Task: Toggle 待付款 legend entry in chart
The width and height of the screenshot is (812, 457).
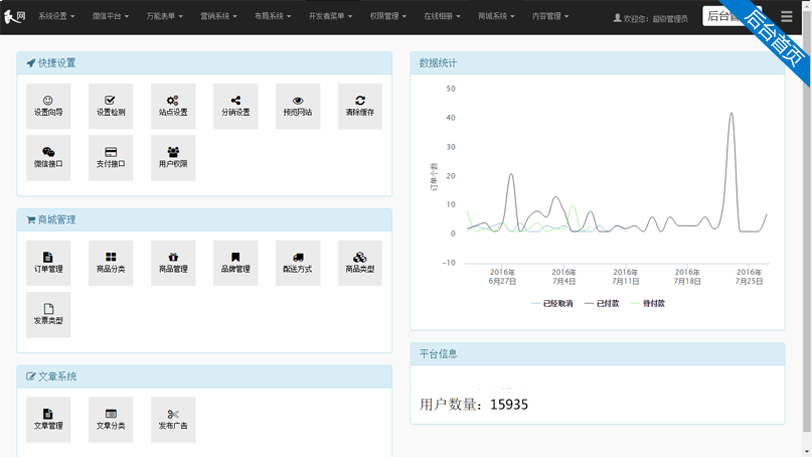Action: [648, 303]
